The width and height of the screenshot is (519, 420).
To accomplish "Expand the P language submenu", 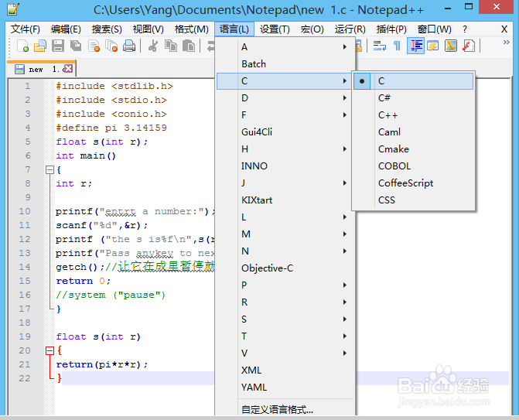I will tap(285, 285).
